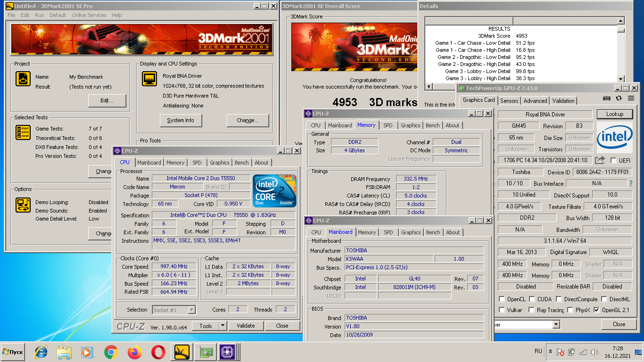Open the SPD tab in the CPU-Z Memory window
This screenshot has width=644, height=362.
388,125
